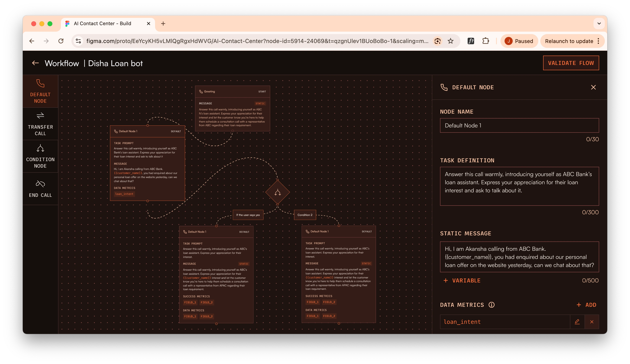This screenshot has height=364, width=630.
Task: Select the Condition 2 branch label
Action: 305,215
